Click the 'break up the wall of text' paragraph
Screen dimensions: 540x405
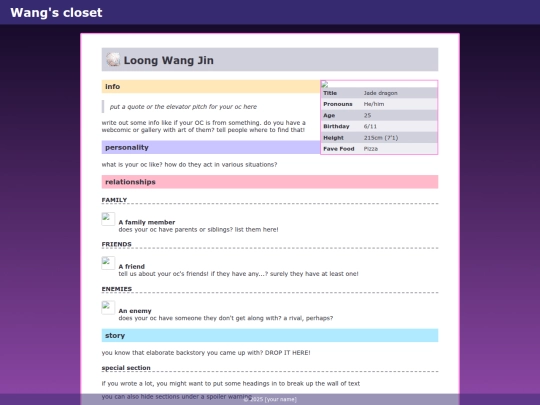coord(231,383)
